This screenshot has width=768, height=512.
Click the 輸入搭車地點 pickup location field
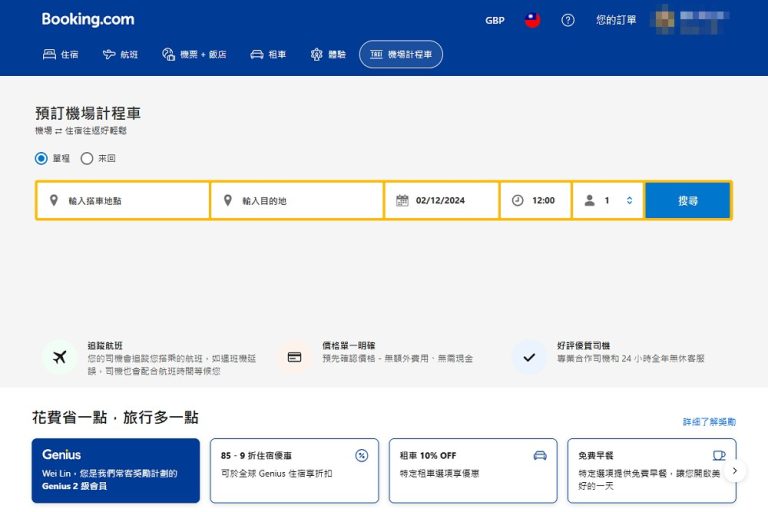130,200
